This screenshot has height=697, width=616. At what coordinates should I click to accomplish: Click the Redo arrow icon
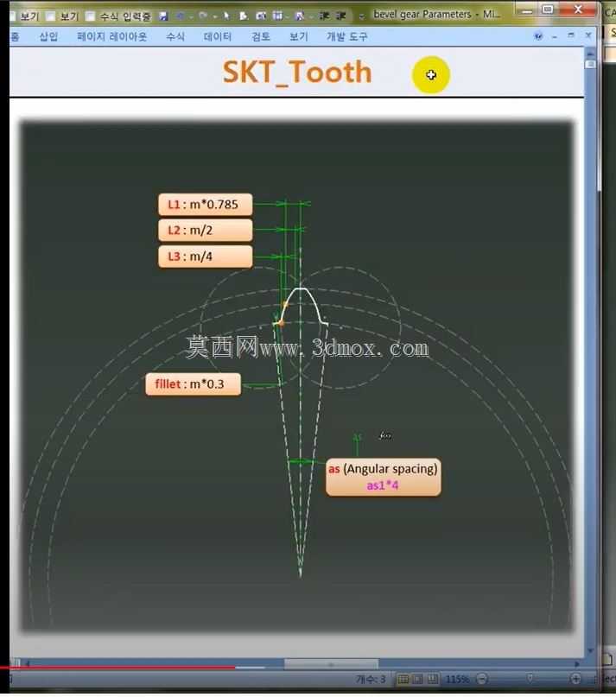pyautogui.click(x=203, y=16)
